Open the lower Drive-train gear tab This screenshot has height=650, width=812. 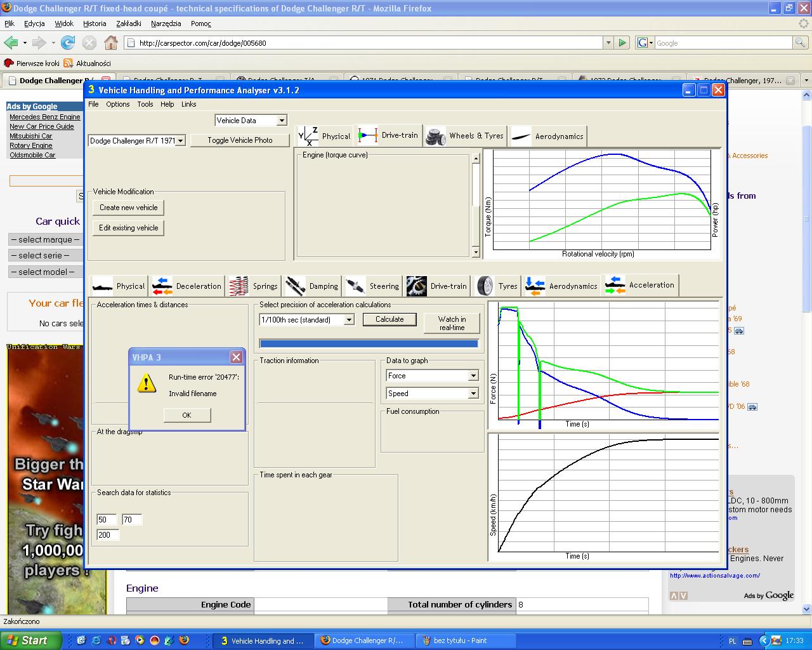(x=437, y=286)
